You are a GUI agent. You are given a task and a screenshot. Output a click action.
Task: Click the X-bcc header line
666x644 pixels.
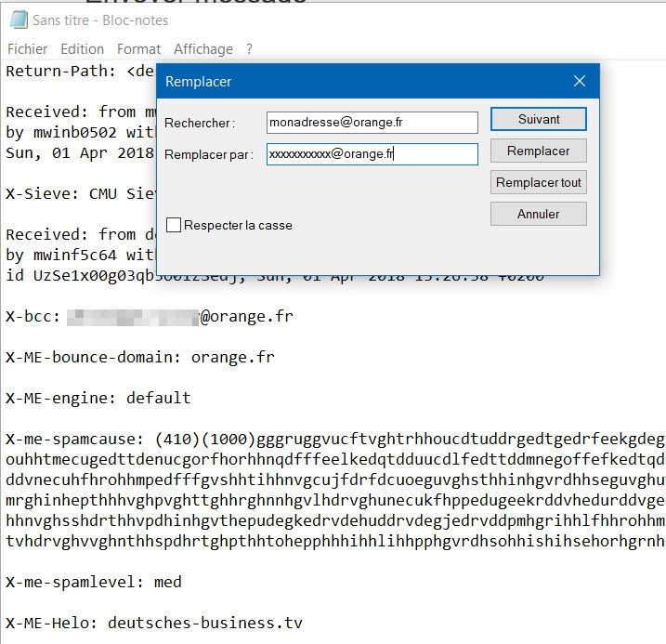pyautogui.click(x=150, y=317)
